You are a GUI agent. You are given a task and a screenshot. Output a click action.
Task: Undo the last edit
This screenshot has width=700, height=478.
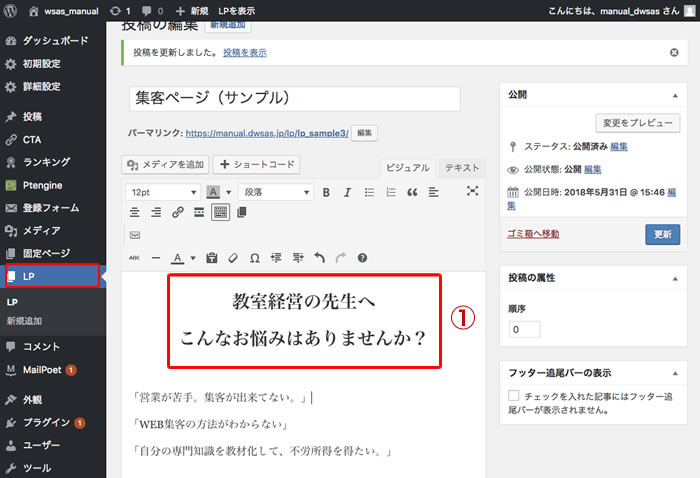(319, 258)
